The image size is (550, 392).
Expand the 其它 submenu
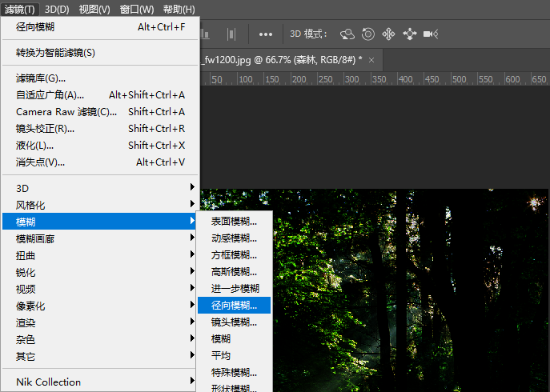point(99,356)
